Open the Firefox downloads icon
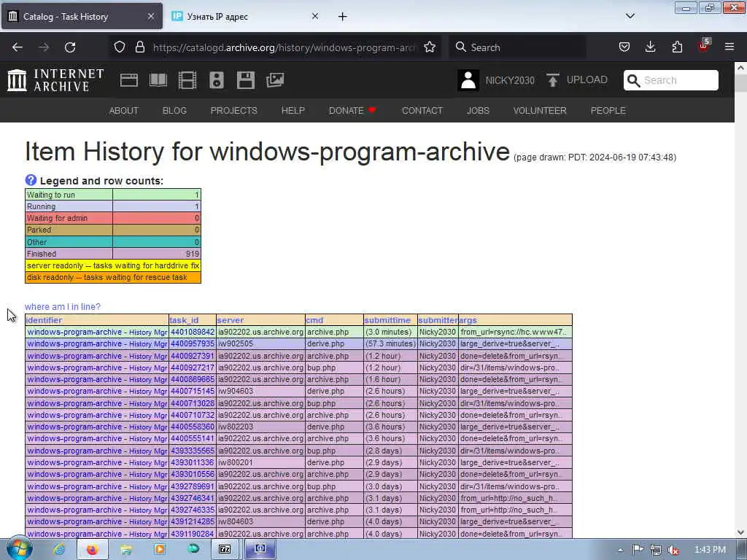This screenshot has width=747, height=560. point(650,47)
